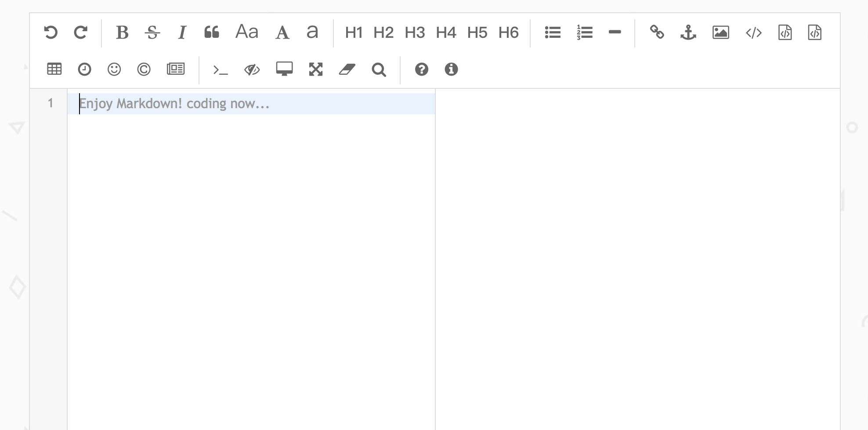Image resolution: width=868 pixels, height=430 pixels.
Task: Insert an H3 heading
Action: pyautogui.click(x=415, y=33)
